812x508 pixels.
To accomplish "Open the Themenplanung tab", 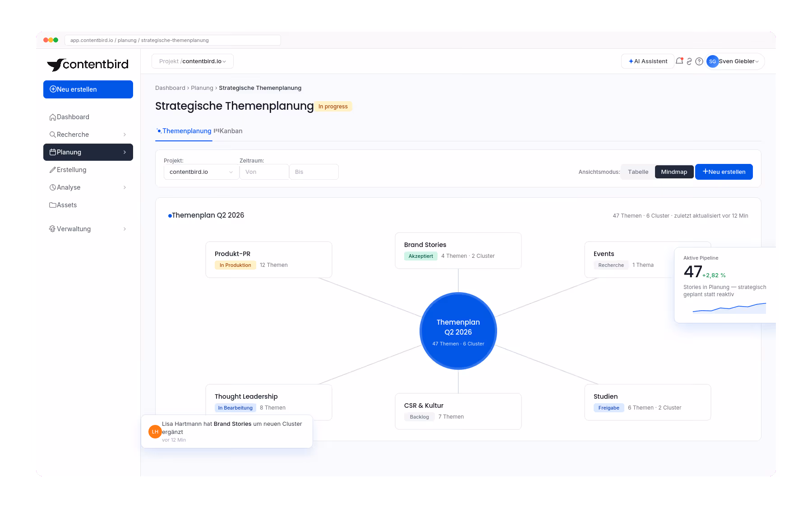I will (x=184, y=131).
